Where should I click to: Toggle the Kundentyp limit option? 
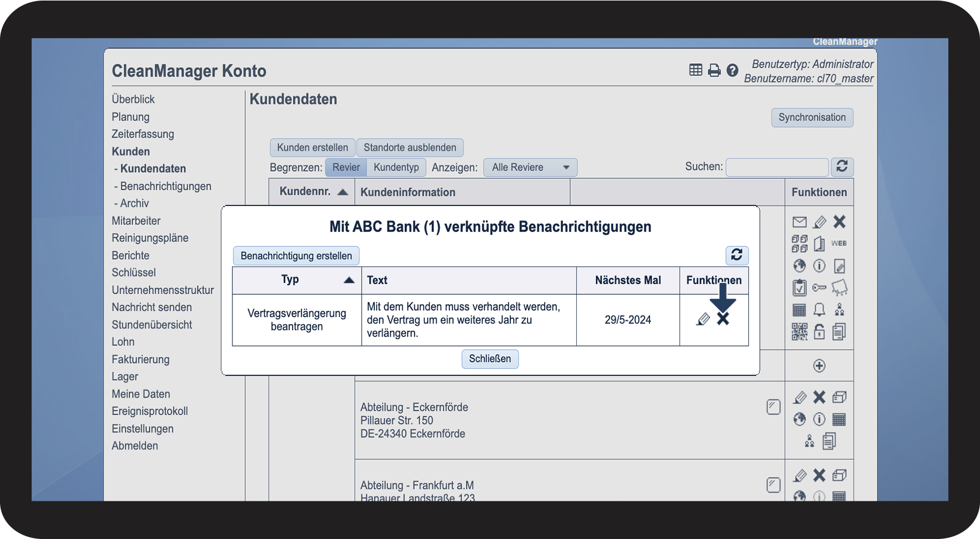coord(396,168)
